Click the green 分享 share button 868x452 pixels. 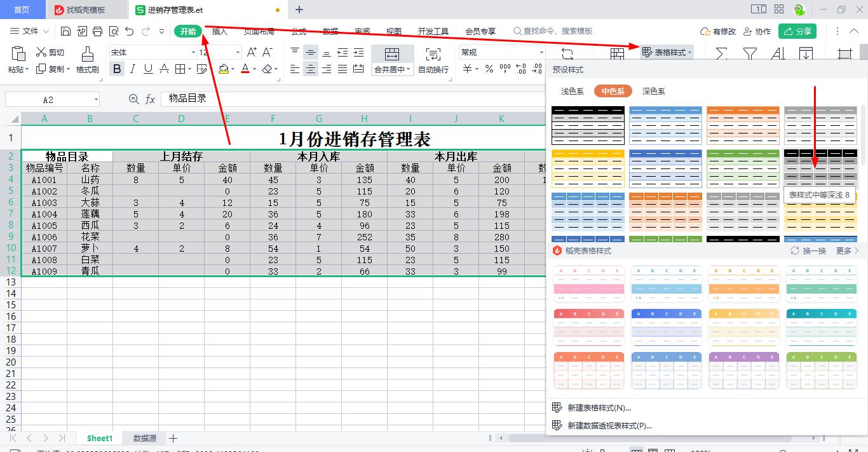[x=797, y=31]
